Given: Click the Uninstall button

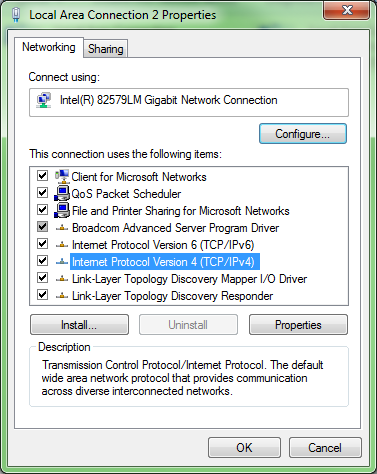Looking at the screenshot, I should (188, 325).
